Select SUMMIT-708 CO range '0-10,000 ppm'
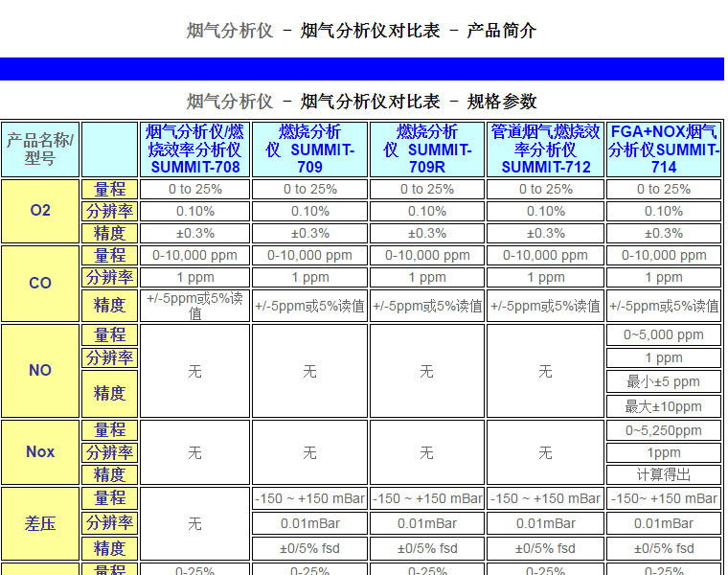Image resolution: width=728 pixels, height=575 pixels. pos(195,256)
